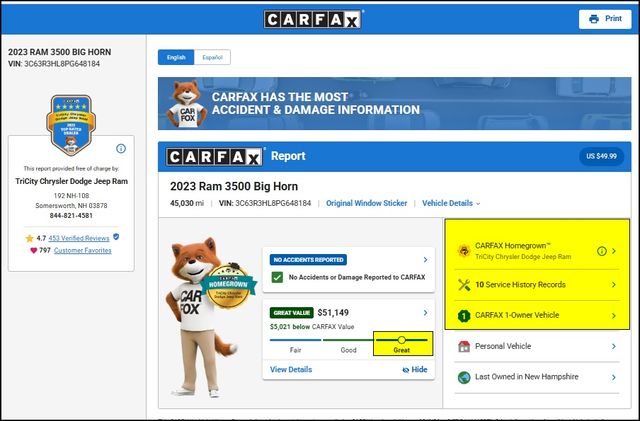Click the 45,030 mi mileage text
640x421 pixels.
[x=187, y=203]
